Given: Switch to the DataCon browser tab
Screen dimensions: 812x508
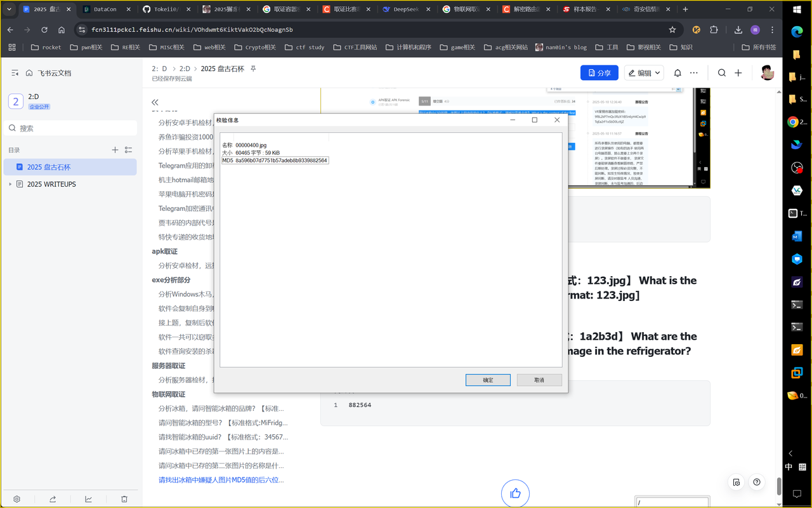Looking at the screenshot, I should point(108,10).
